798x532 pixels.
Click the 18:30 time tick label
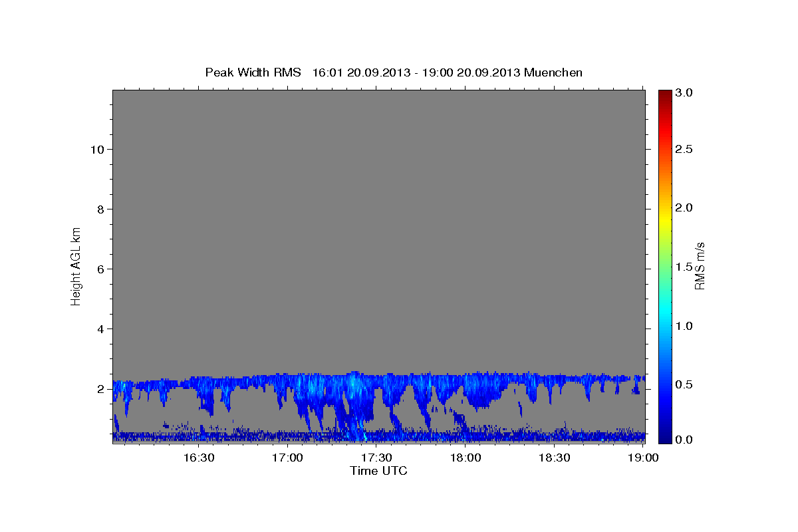click(x=555, y=458)
